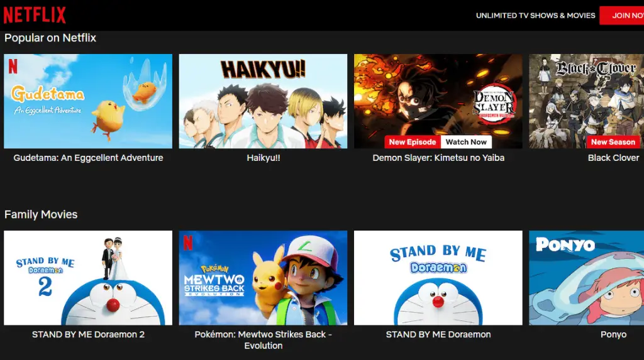The height and width of the screenshot is (360, 644).
Task: Open the Ponyo poster thumbnail
Action: pyautogui.click(x=587, y=278)
